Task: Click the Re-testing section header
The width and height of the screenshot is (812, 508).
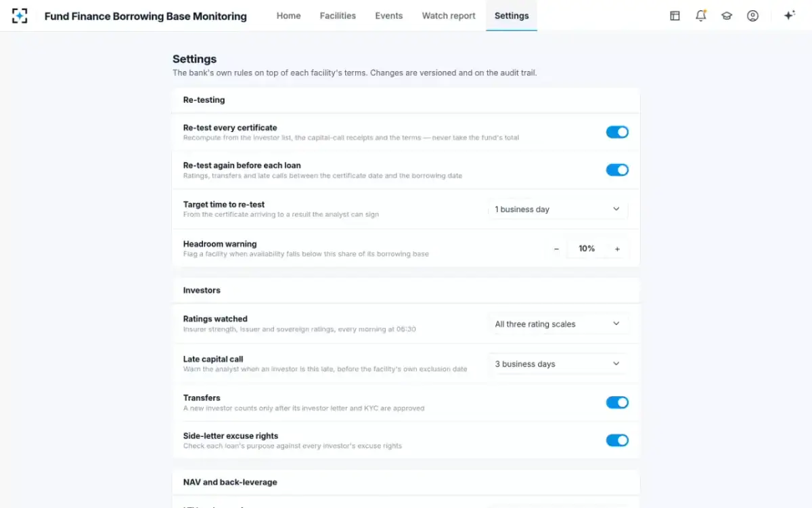Action: pyautogui.click(x=204, y=100)
